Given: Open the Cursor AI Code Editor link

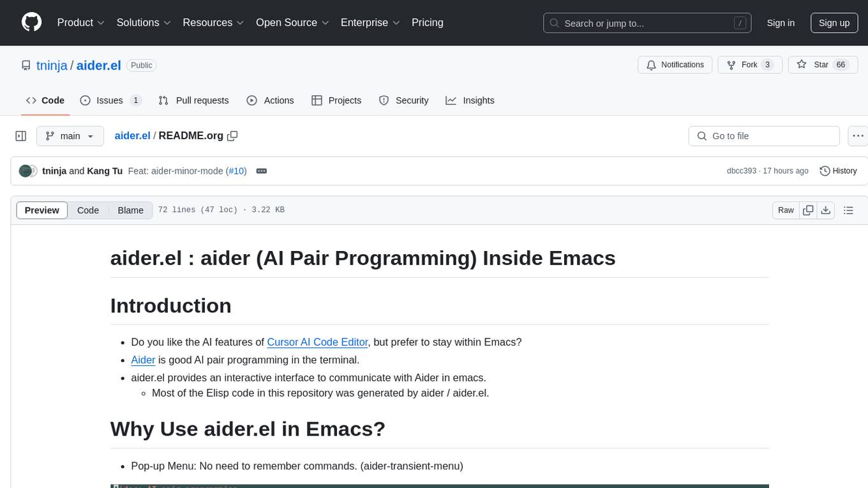Looking at the screenshot, I should click(317, 342).
